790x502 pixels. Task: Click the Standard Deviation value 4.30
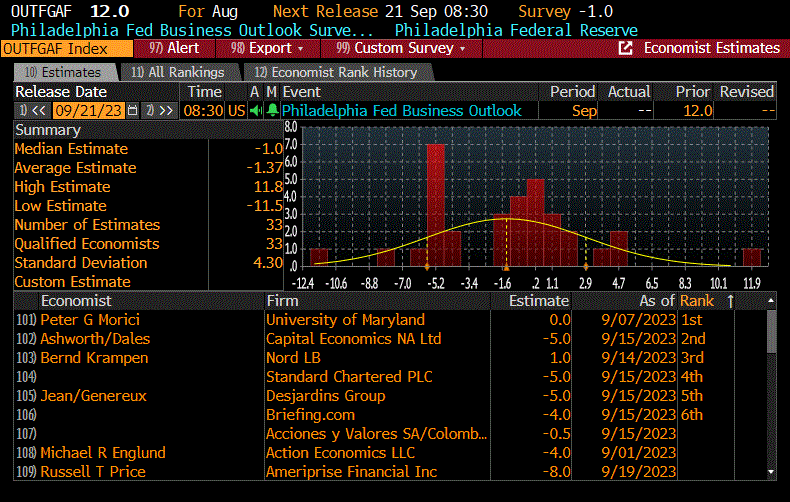click(x=268, y=263)
